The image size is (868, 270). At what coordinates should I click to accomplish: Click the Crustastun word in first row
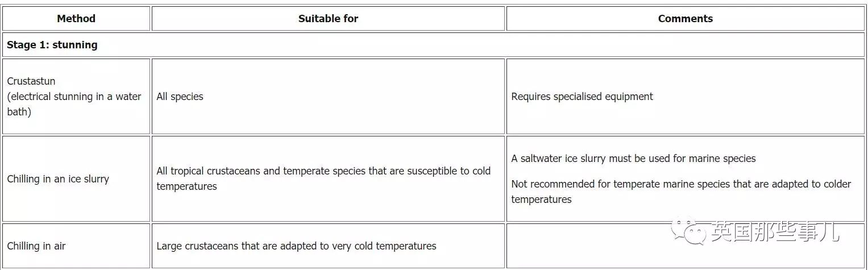point(31,81)
